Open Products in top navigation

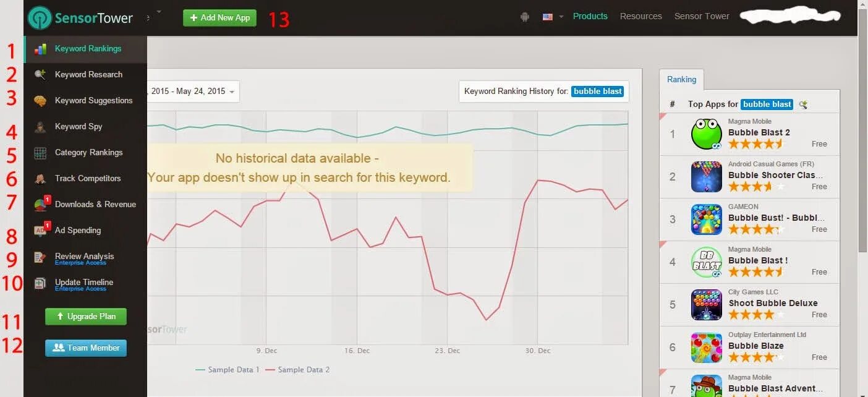tap(590, 17)
